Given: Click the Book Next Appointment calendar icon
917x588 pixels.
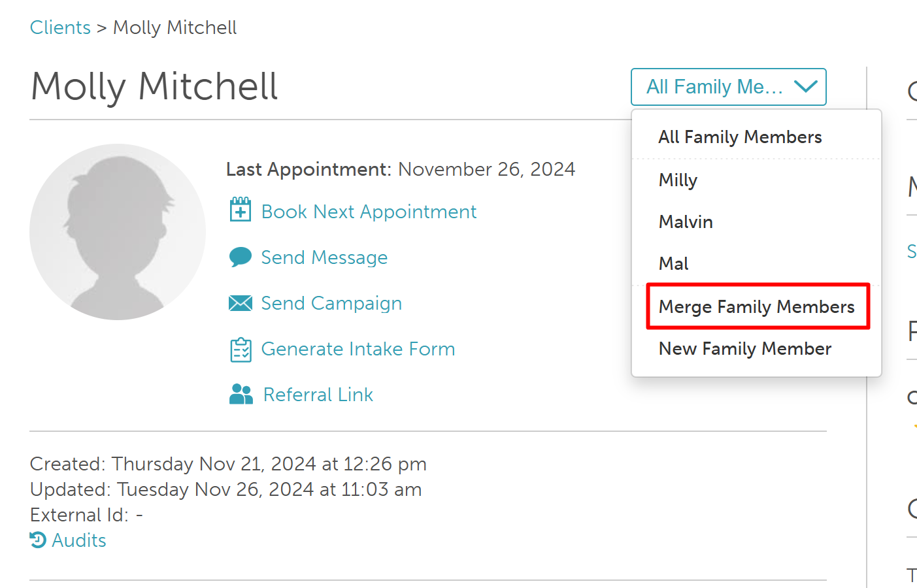Looking at the screenshot, I should [x=241, y=210].
